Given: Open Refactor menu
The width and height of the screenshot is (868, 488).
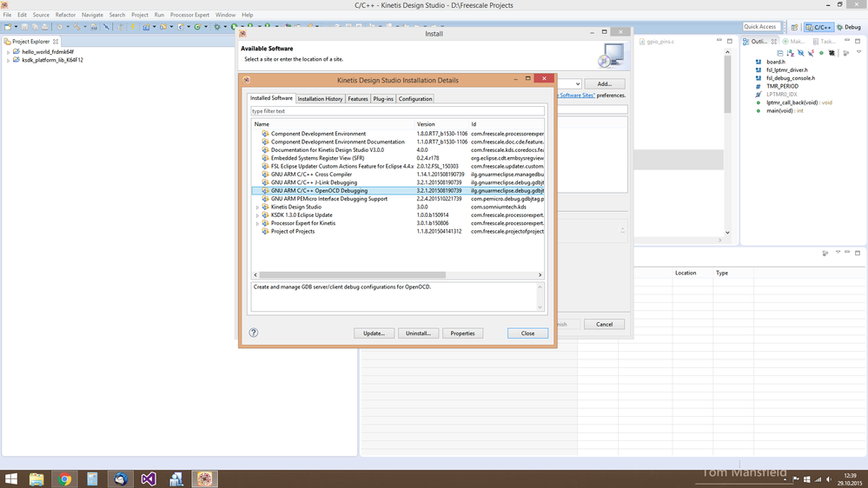Looking at the screenshot, I should (65, 15).
